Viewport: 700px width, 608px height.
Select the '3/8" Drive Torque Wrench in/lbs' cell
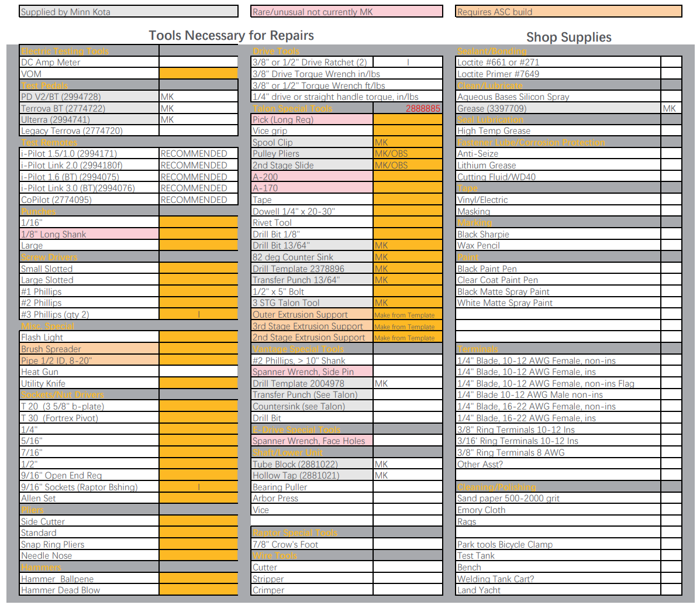click(346, 74)
